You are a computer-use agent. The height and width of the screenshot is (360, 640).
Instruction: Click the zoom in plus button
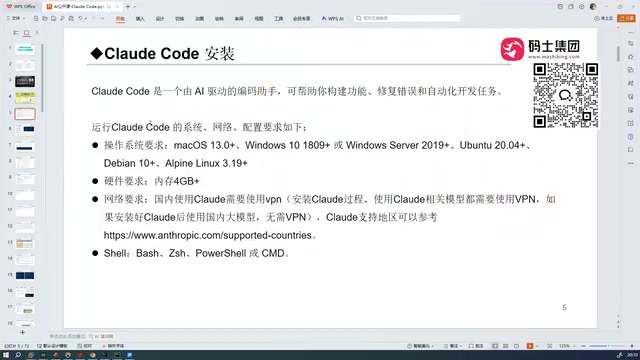632,346
